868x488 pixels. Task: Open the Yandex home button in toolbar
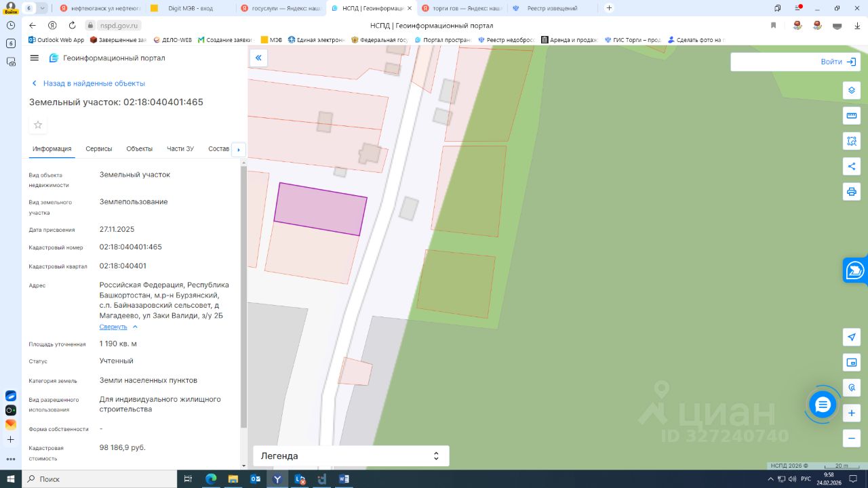coord(52,25)
